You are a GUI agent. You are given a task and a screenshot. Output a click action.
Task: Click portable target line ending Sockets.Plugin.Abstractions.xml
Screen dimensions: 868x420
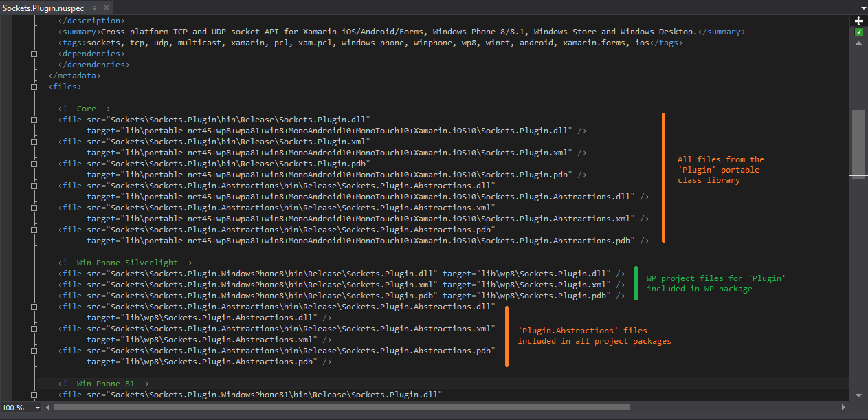pos(368,219)
